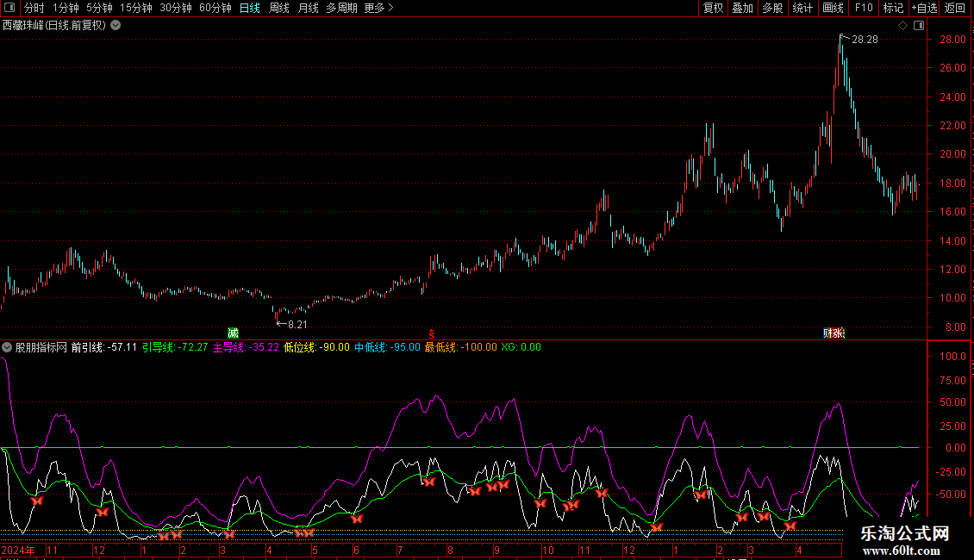Click the 前引线: -57.11 readout
Image resolution: width=974 pixels, height=560 pixels.
103,348
